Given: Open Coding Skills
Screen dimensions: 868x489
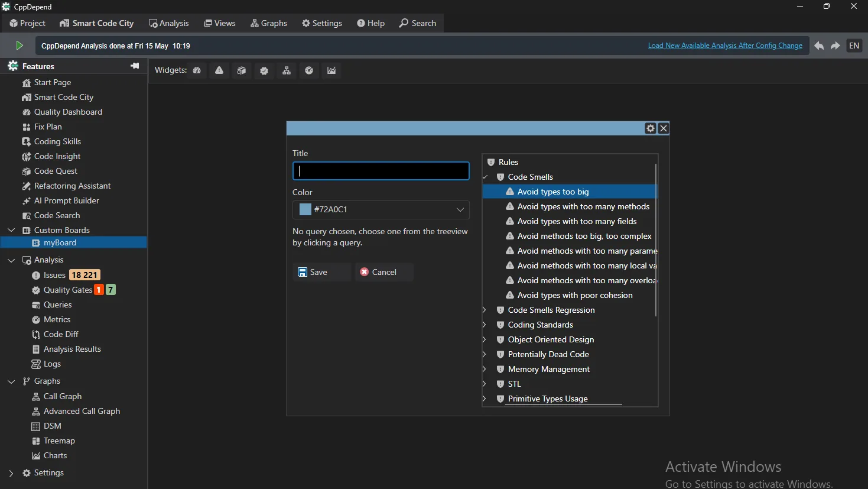Looking at the screenshot, I should 57,141.
